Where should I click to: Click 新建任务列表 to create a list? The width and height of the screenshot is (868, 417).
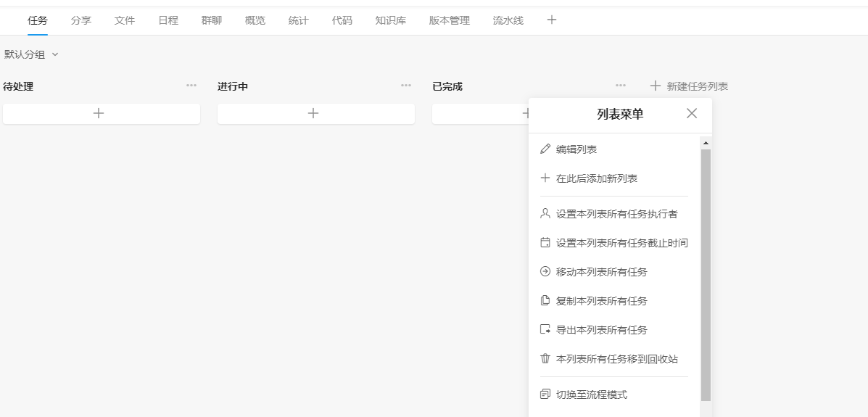[689, 86]
